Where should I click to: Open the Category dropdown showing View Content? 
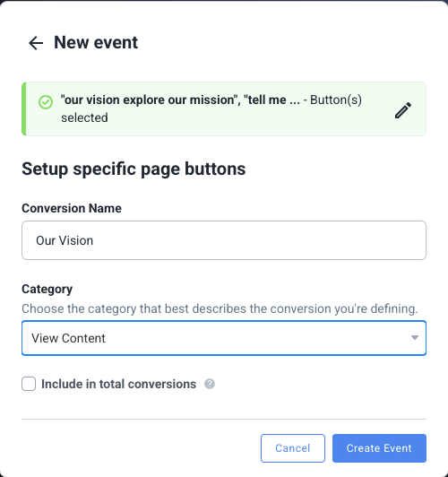224,338
